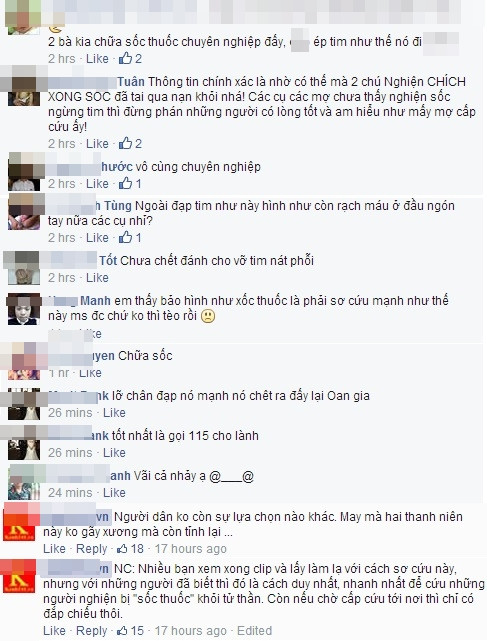Like the 'Vãi cả nhảy ạ' comment

(x=114, y=493)
